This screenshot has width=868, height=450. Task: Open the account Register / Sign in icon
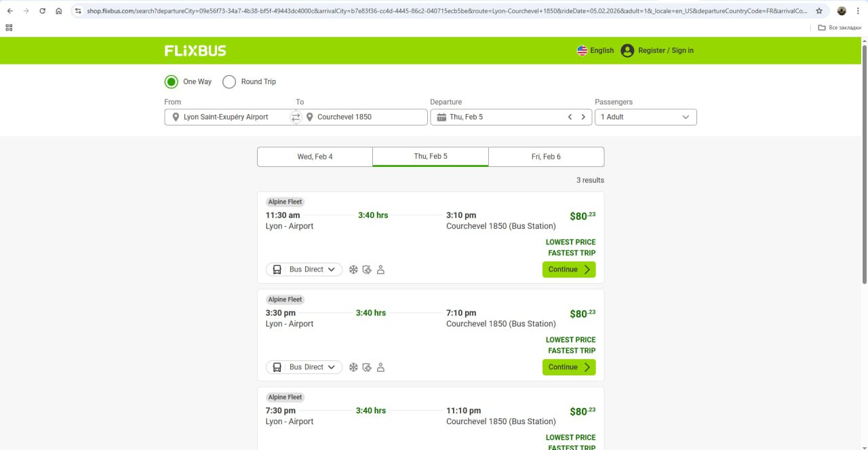click(627, 51)
